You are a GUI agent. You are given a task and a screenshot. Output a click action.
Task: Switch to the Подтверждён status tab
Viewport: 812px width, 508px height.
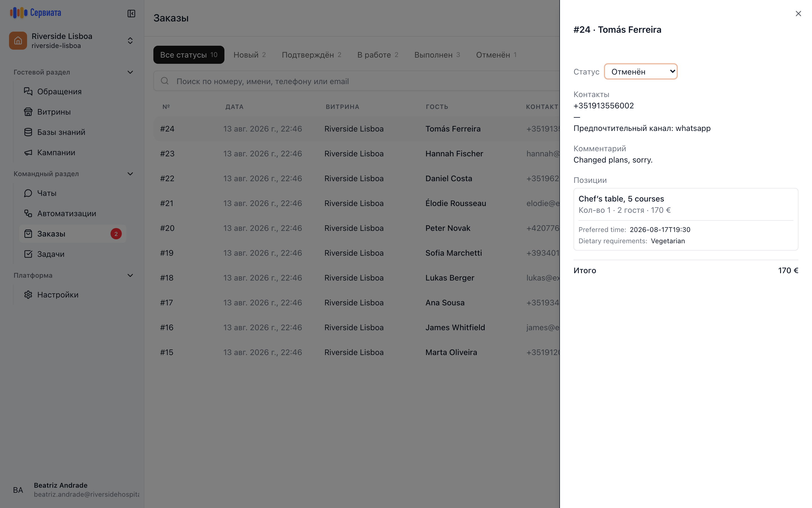click(x=311, y=55)
